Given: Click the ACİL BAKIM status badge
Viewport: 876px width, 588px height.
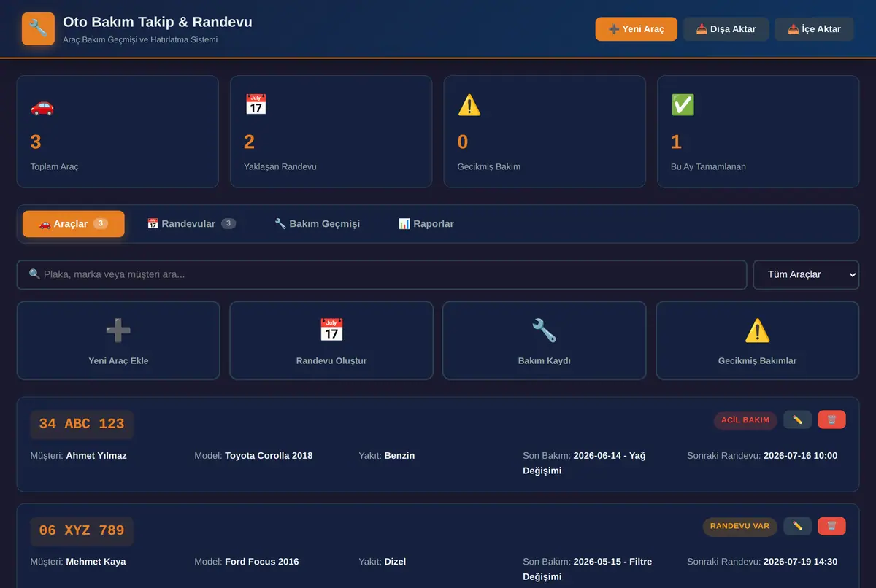Looking at the screenshot, I should tap(745, 420).
